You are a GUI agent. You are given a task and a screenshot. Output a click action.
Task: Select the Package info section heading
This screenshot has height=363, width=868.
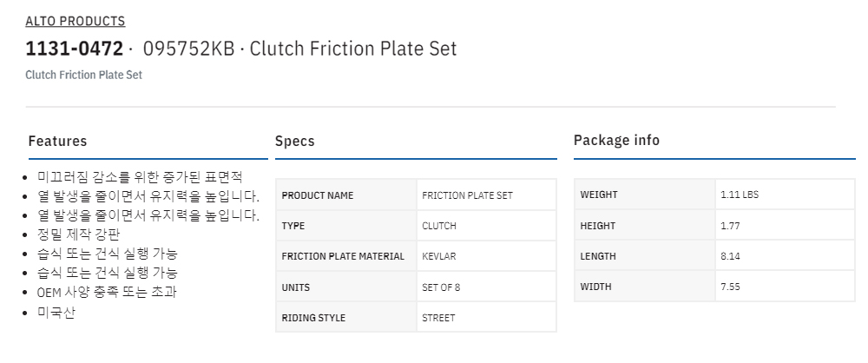tap(616, 140)
